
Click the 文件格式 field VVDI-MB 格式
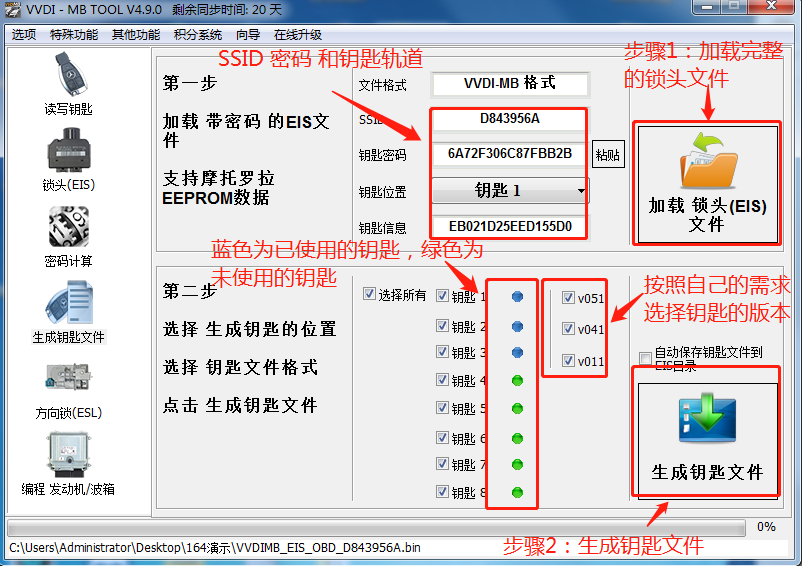510,84
